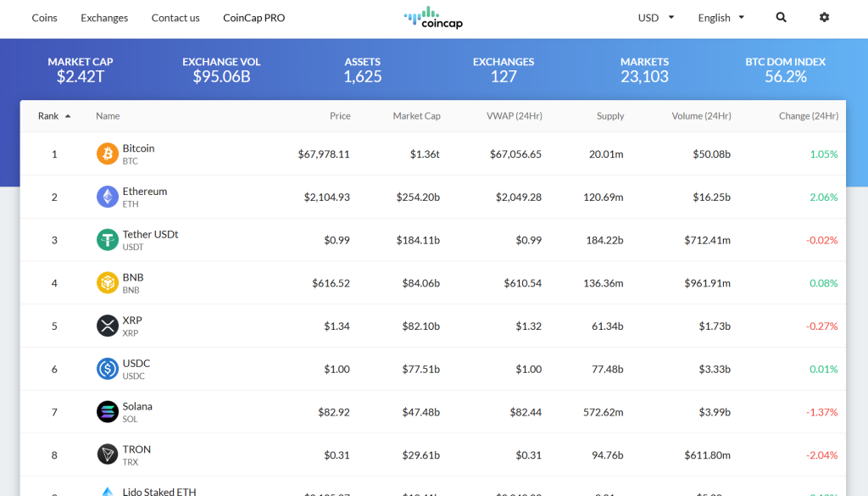Click the Bitcoin coin icon

[107, 154]
